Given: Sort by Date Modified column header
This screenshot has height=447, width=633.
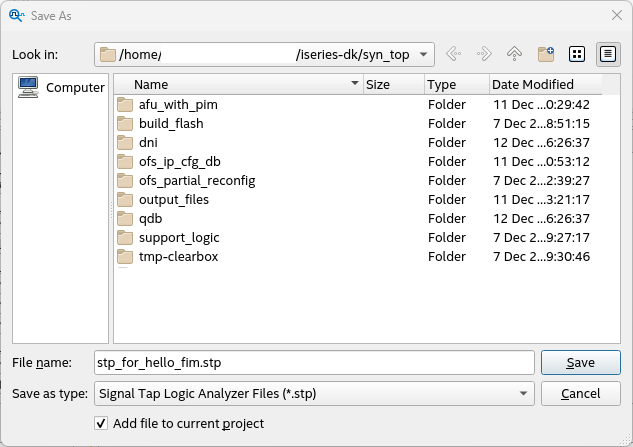Looking at the screenshot, I should click(x=532, y=85).
